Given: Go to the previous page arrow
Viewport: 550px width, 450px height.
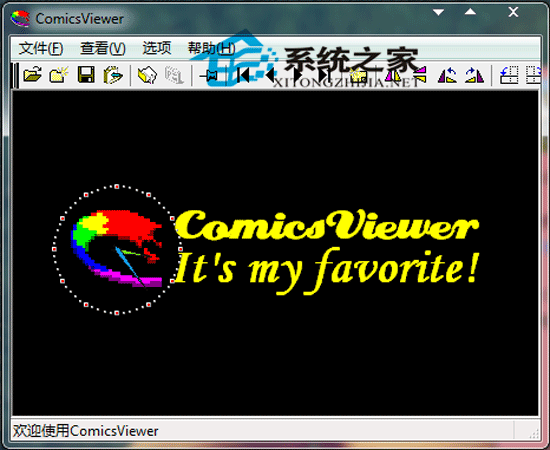Looking at the screenshot, I should (270, 75).
